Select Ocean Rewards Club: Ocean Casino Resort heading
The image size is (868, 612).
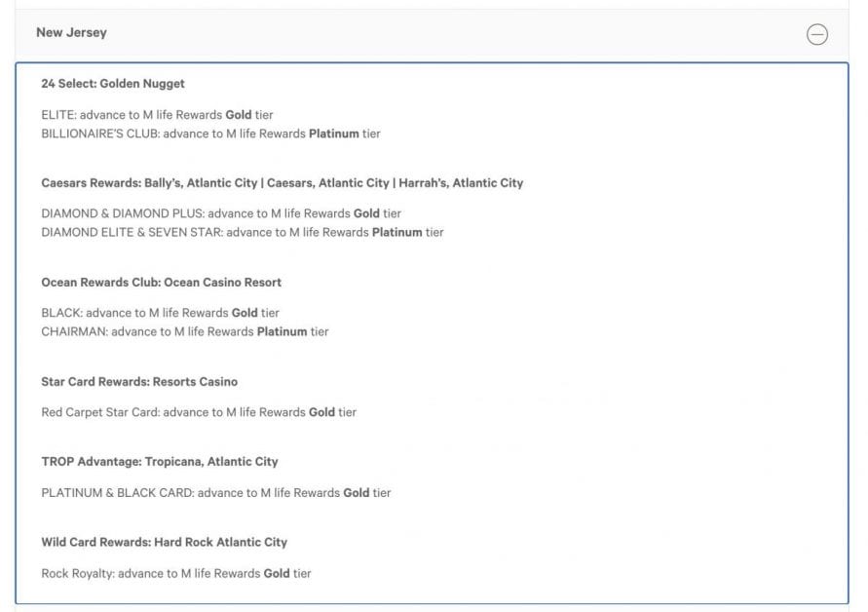[161, 282]
